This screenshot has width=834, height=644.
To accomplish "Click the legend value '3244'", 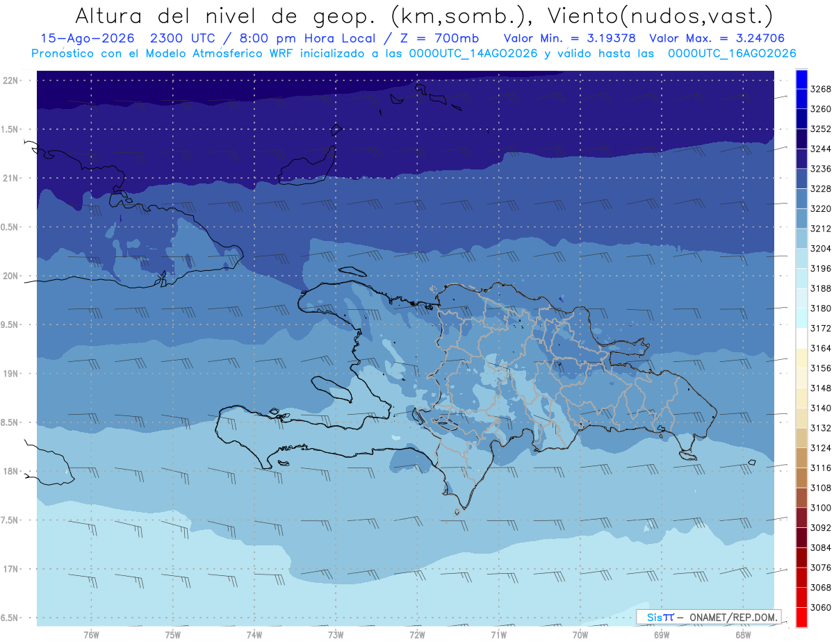I will click(821, 149).
